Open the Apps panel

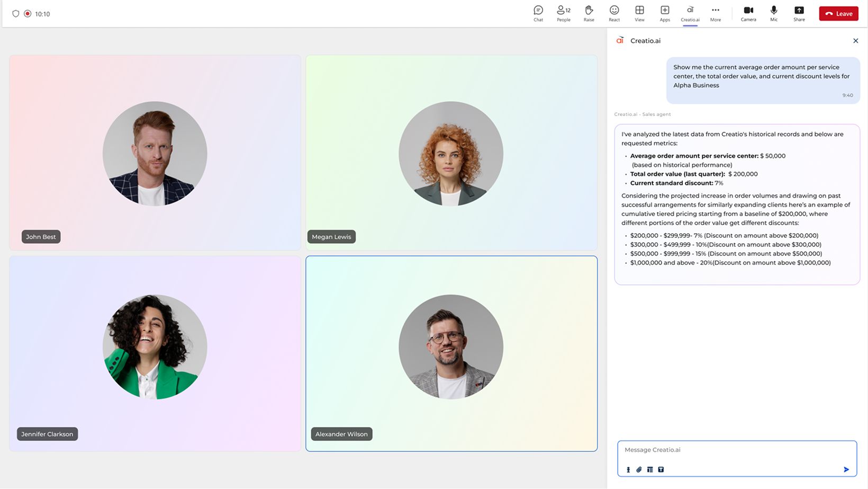pos(664,13)
